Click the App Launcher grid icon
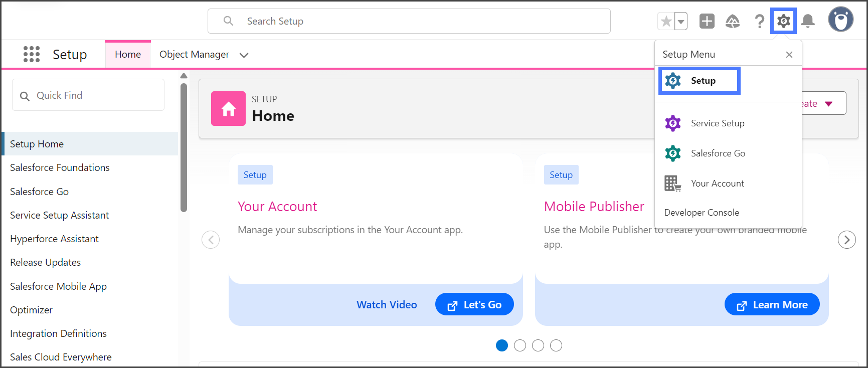Screen dimensions: 868x368 tap(32, 54)
